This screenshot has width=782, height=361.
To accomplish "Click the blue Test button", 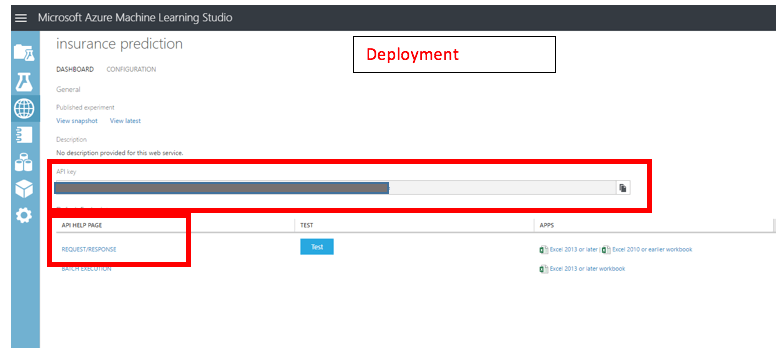I will (317, 247).
